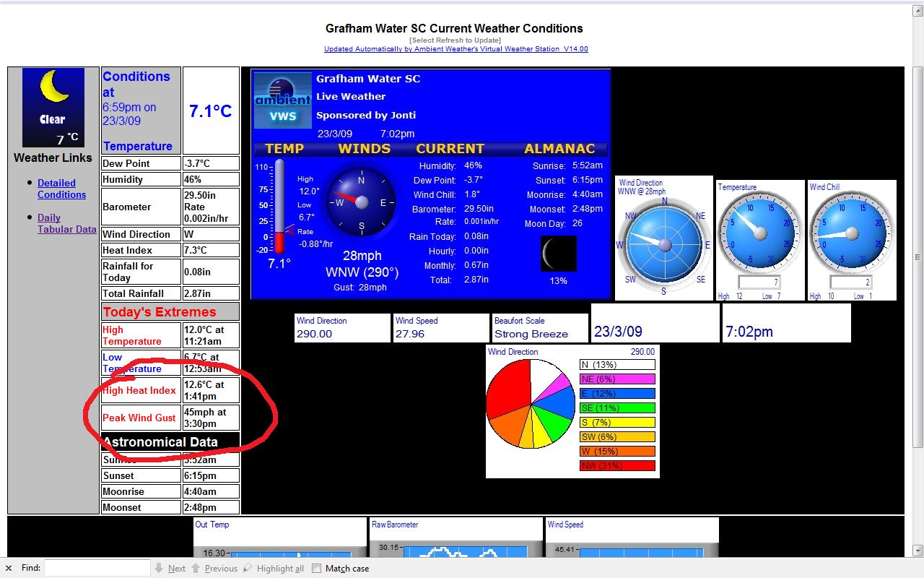Click the E (12%) blue legend swatch
This screenshot has width=924, height=578.
(x=617, y=394)
